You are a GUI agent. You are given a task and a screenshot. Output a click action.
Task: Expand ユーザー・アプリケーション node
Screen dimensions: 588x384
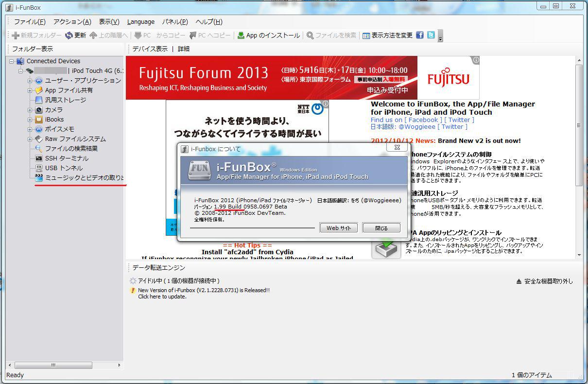(30, 81)
